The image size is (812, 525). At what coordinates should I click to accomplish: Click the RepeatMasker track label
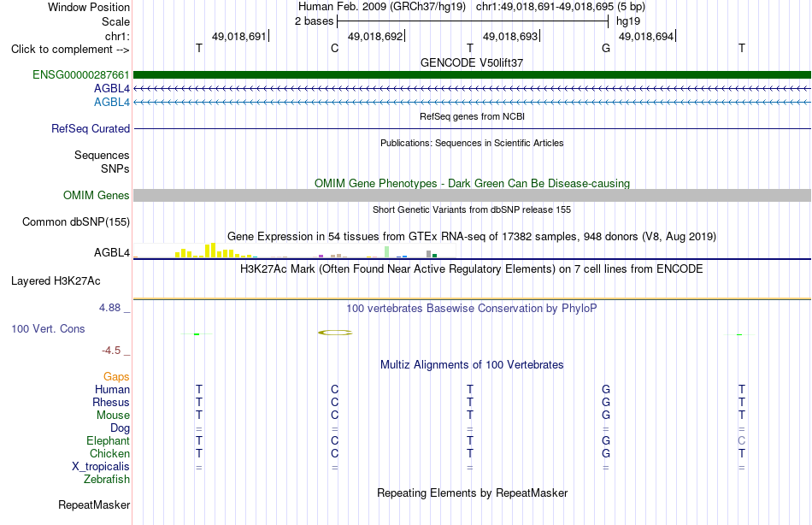point(94,504)
